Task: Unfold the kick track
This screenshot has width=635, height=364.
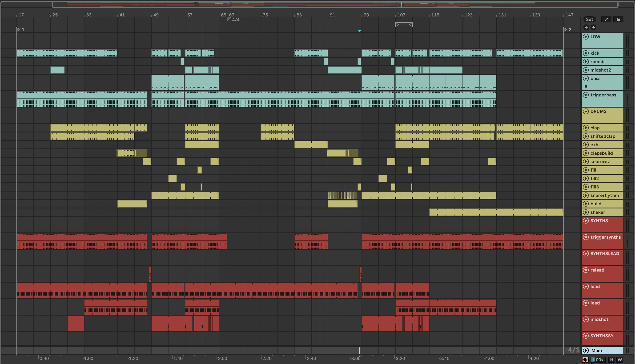Action: coord(586,53)
